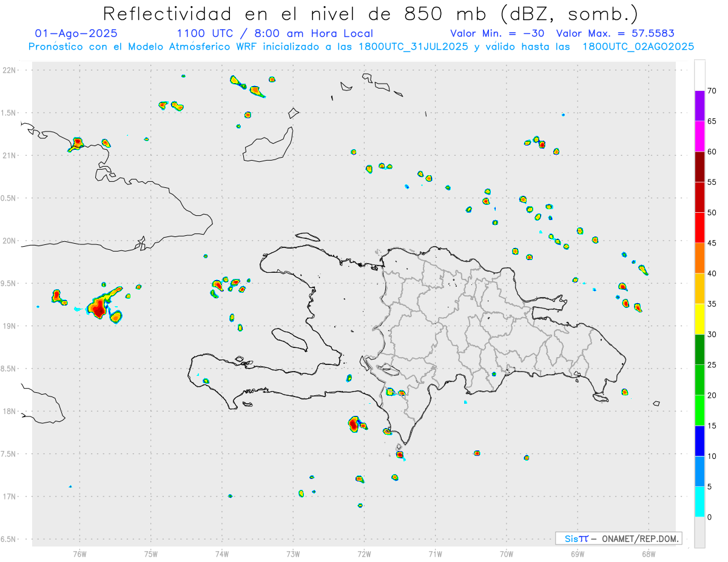Screen dimensions: 728x562
Task: Click the orange 40–45 dBZ colorbar swatch
Action: 699,258
